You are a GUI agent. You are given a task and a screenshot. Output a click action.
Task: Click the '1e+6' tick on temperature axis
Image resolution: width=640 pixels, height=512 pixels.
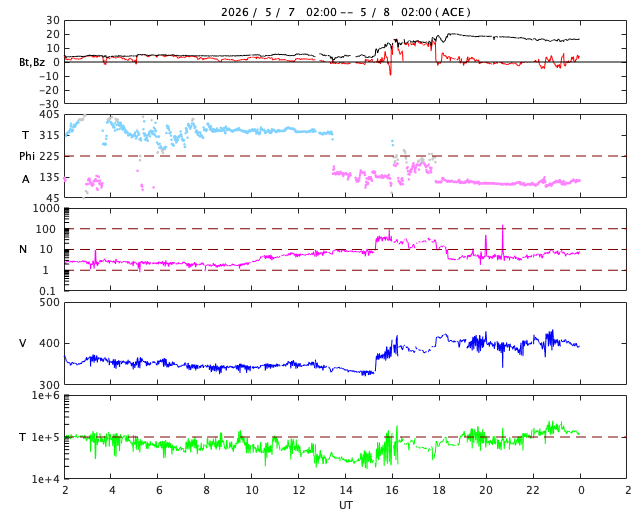coord(46,395)
